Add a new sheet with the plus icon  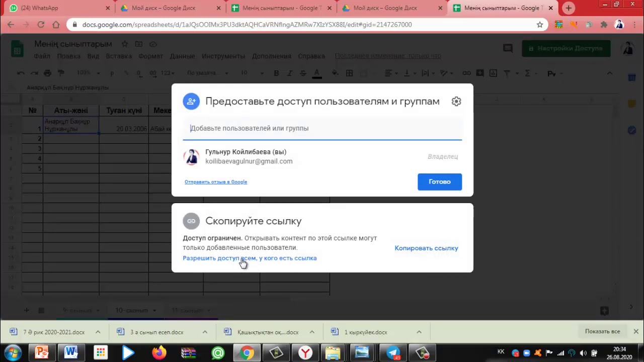[x=27, y=310]
